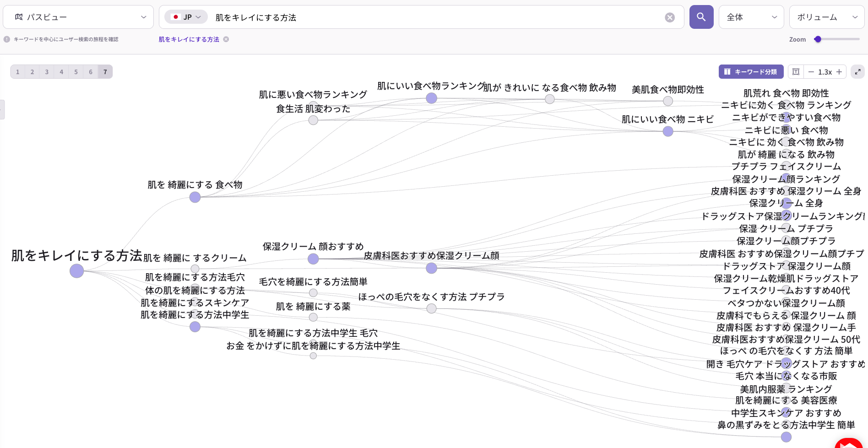
Task: Click the 保湿クリーム 顔おすすめ node
Action: pyautogui.click(x=313, y=259)
